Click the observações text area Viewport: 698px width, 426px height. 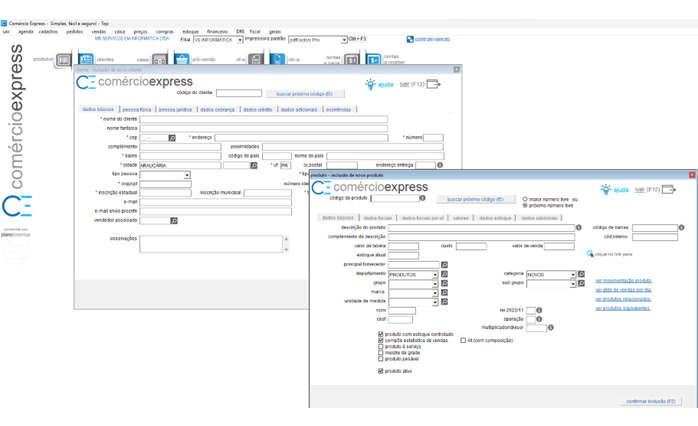[211, 244]
